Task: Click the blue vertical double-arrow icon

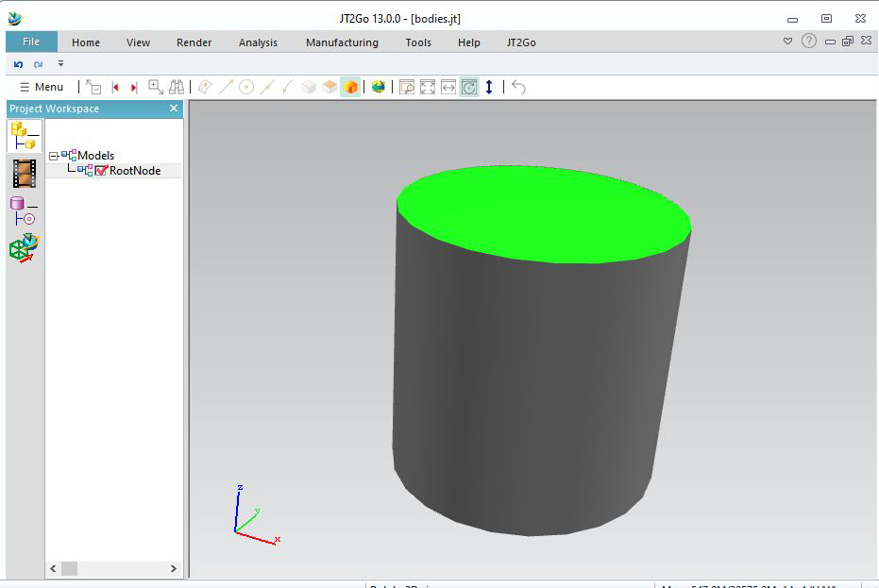Action: 489,87
